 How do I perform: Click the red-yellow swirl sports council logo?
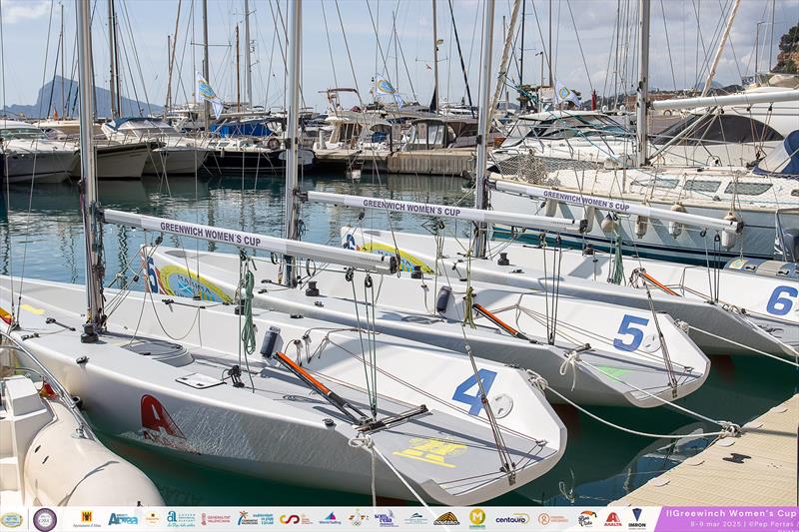coord(296,519)
